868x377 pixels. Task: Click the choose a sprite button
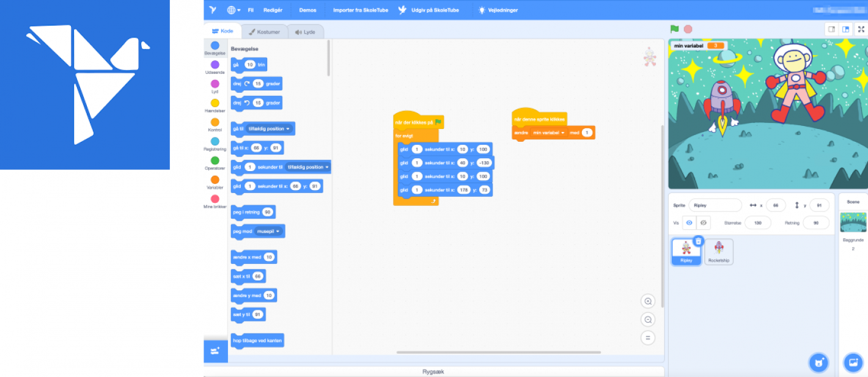(818, 362)
